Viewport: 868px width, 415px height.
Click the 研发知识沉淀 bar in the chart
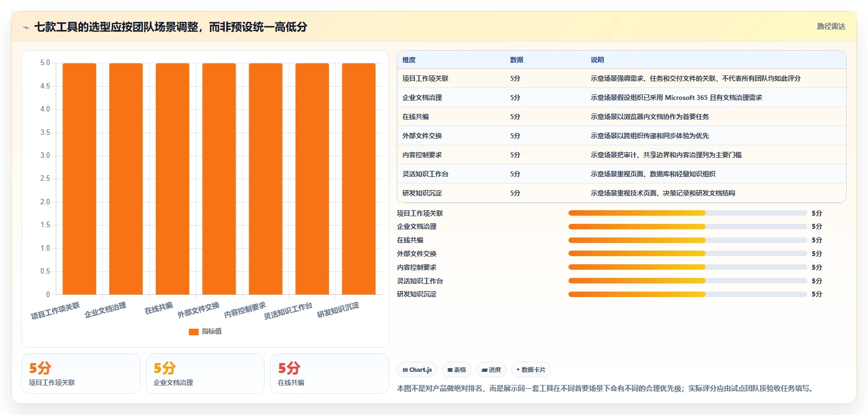coord(359,179)
